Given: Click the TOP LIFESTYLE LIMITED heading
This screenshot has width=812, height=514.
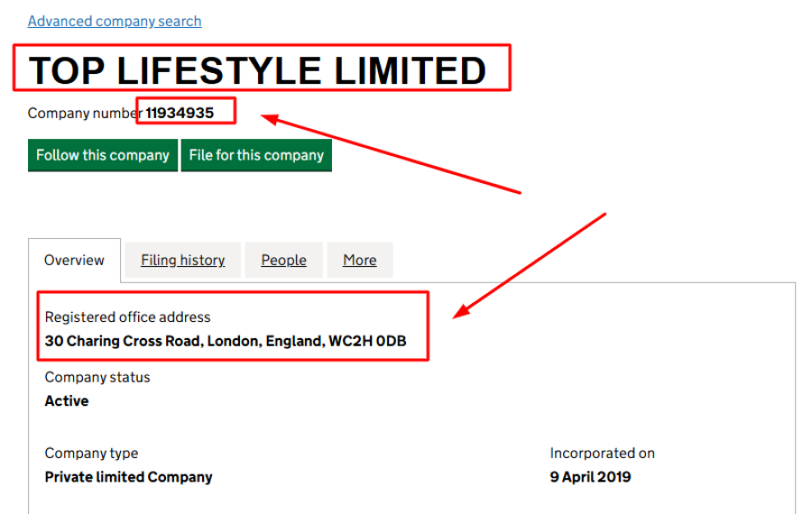Looking at the screenshot, I should click(258, 70).
